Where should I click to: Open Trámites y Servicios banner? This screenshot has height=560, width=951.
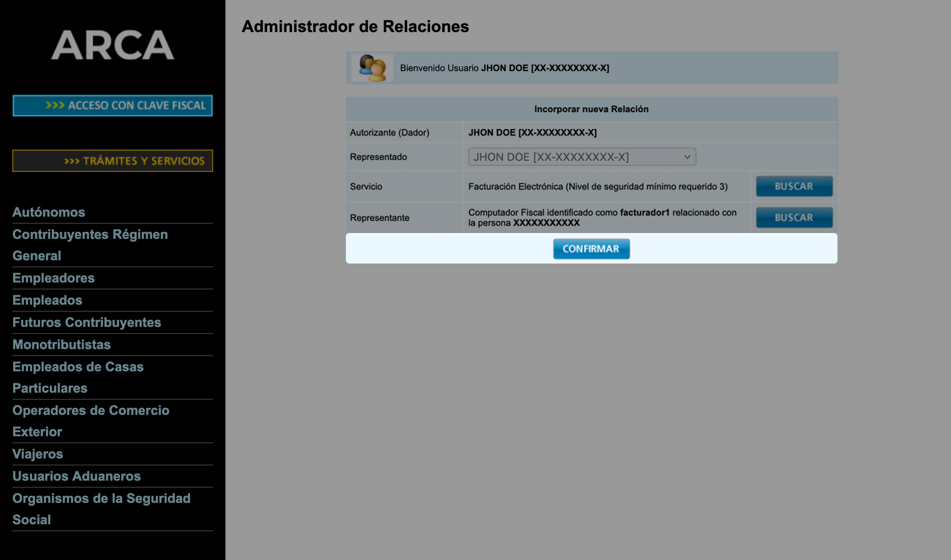[113, 161]
